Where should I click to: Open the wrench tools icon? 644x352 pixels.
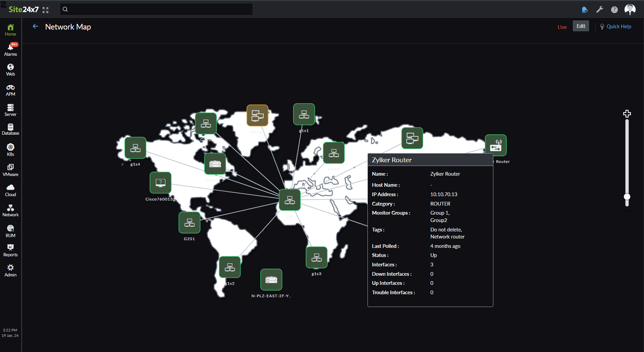coord(600,9)
